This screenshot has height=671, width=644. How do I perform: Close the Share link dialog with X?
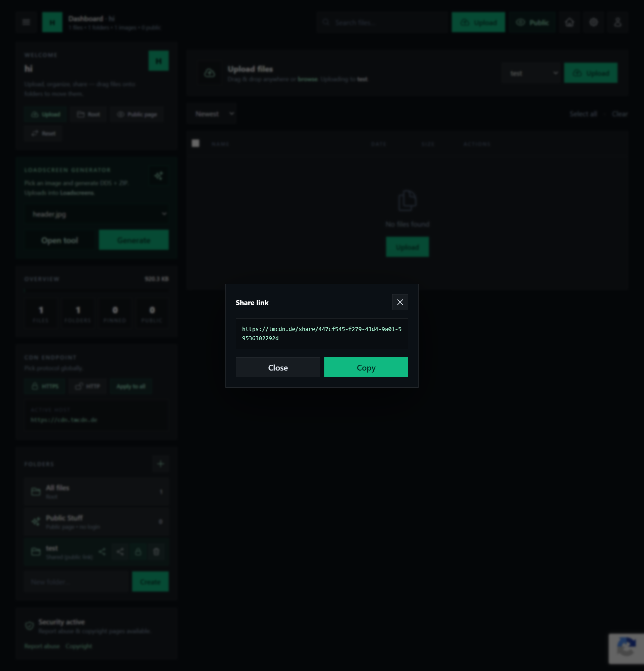pos(399,302)
